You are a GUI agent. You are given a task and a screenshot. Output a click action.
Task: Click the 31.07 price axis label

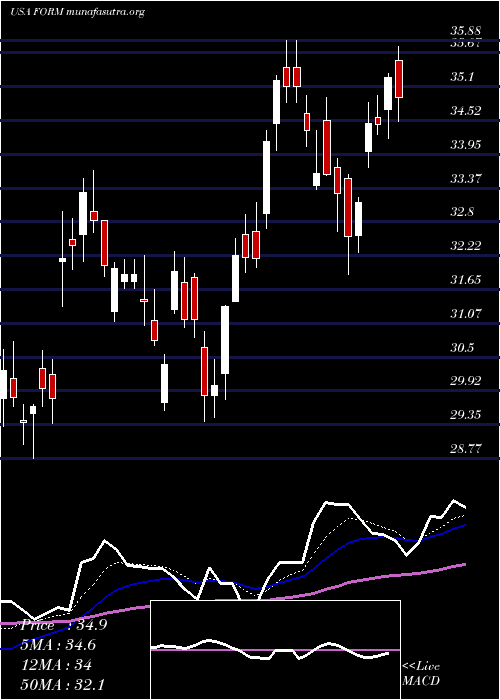point(465,313)
